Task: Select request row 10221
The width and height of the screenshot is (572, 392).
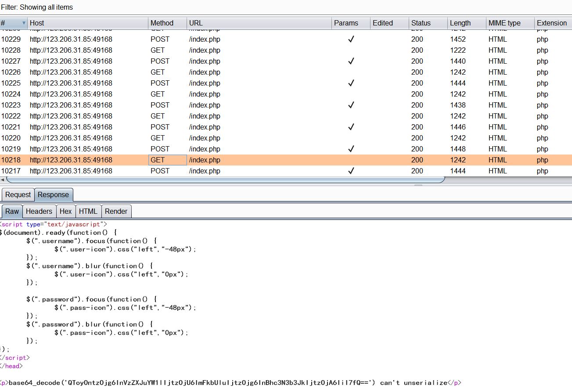Action: (286, 127)
